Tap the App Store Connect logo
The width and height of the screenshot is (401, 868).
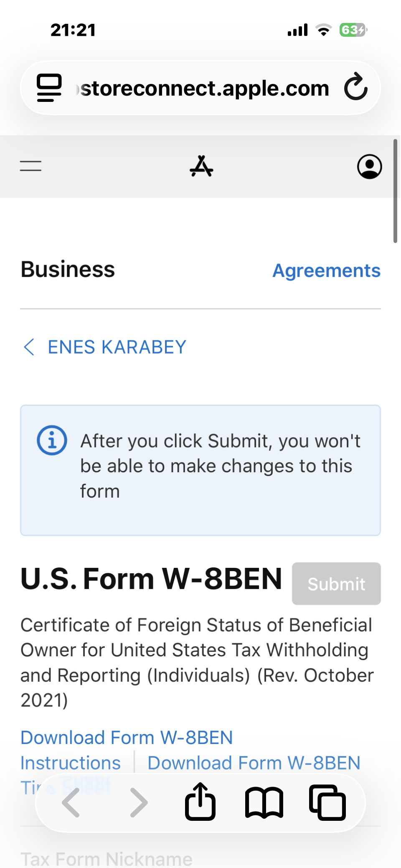coord(201,167)
